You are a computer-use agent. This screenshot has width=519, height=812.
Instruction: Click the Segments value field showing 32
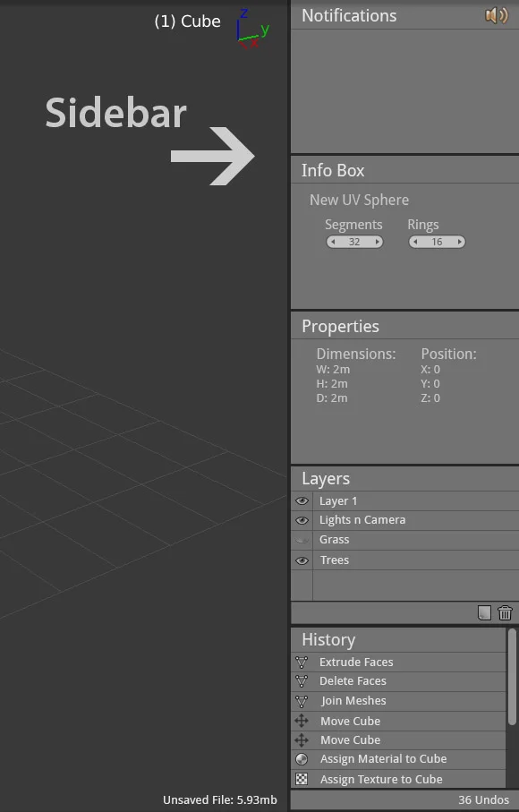tap(354, 242)
